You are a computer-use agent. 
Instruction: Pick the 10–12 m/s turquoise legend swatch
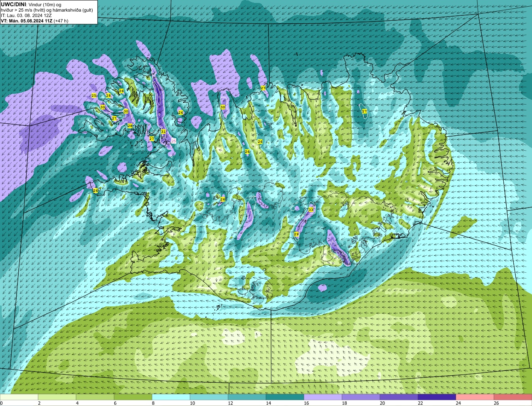pos(209,397)
